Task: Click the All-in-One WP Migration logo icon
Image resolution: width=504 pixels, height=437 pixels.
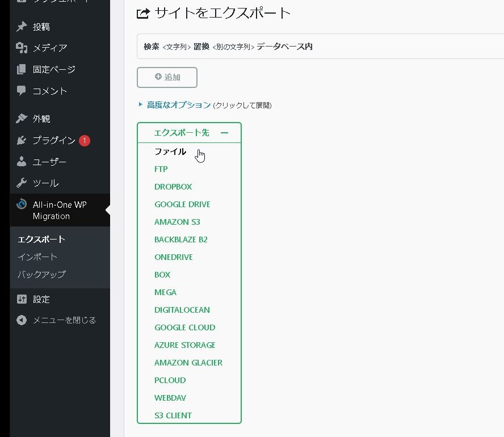Action: (x=22, y=205)
